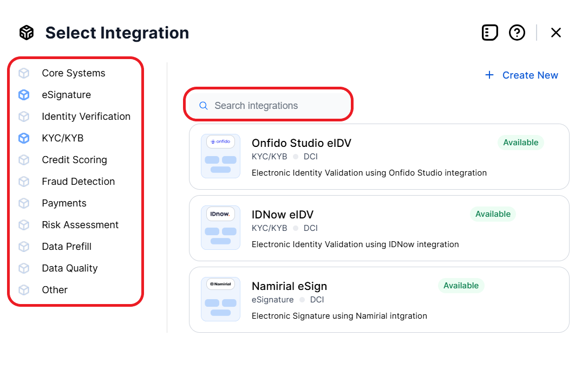The image size is (588, 368).
Task: Select the Payments category
Action: 64,203
